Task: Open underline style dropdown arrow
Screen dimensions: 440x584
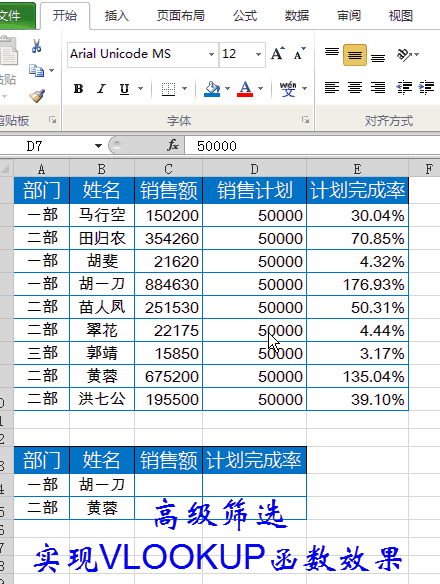Action: (140, 89)
